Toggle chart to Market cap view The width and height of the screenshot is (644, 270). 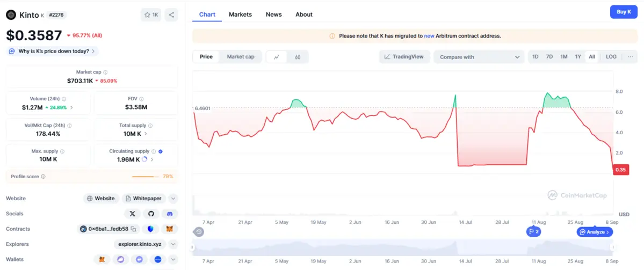[240, 57]
